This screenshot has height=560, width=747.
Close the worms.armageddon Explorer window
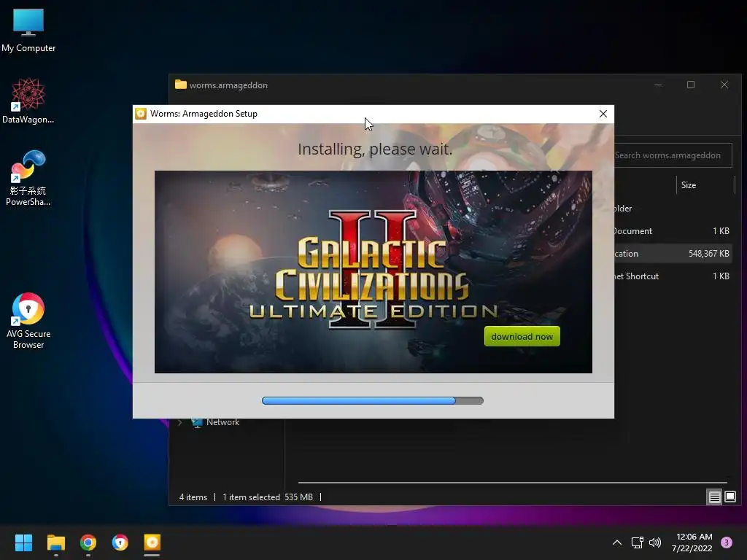(x=724, y=85)
